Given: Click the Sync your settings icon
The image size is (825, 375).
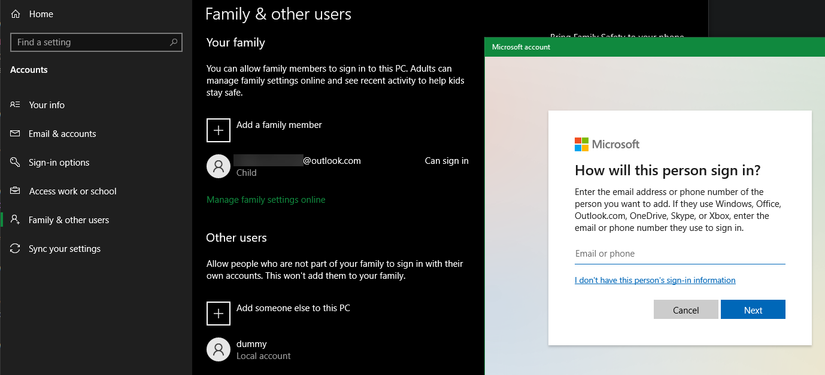Looking at the screenshot, I should [x=15, y=248].
